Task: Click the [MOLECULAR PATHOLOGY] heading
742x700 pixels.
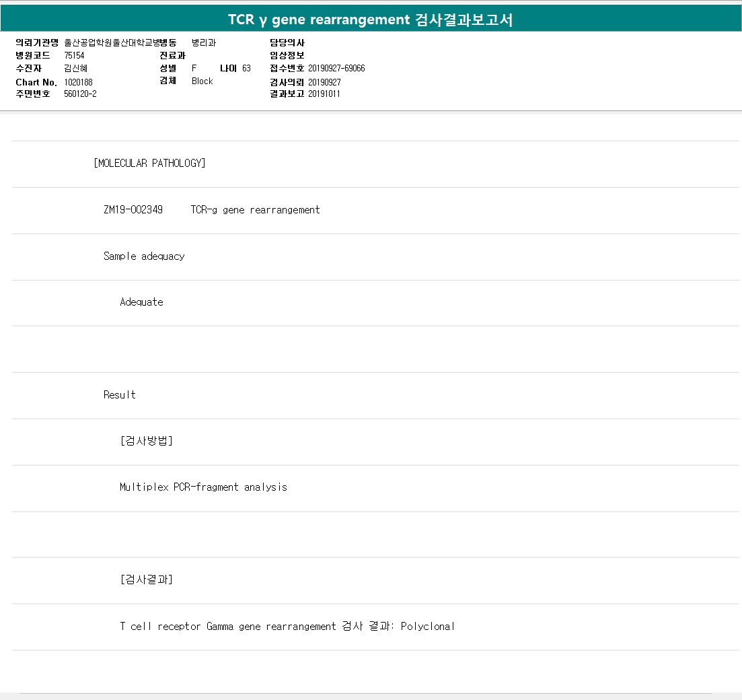Action: click(149, 164)
